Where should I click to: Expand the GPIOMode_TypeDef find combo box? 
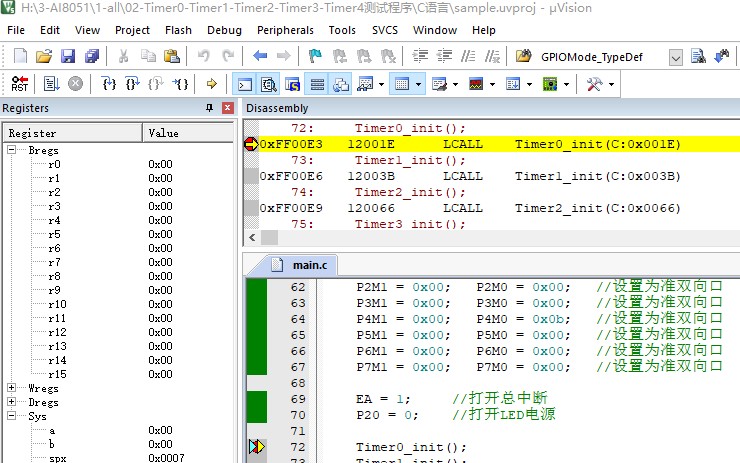click(676, 58)
